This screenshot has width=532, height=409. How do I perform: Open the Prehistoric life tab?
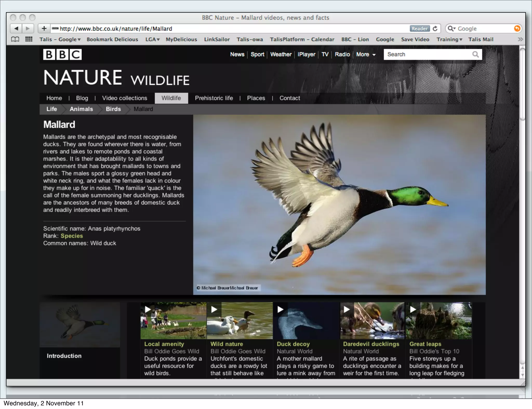pyautogui.click(x=214, y=98)
